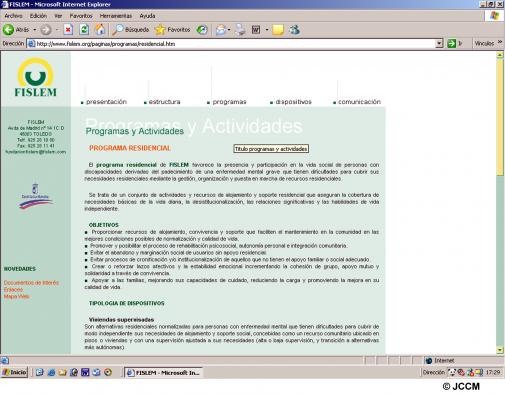Click the Refresh page icon
The image size is (505, 394).
[84, 30]
